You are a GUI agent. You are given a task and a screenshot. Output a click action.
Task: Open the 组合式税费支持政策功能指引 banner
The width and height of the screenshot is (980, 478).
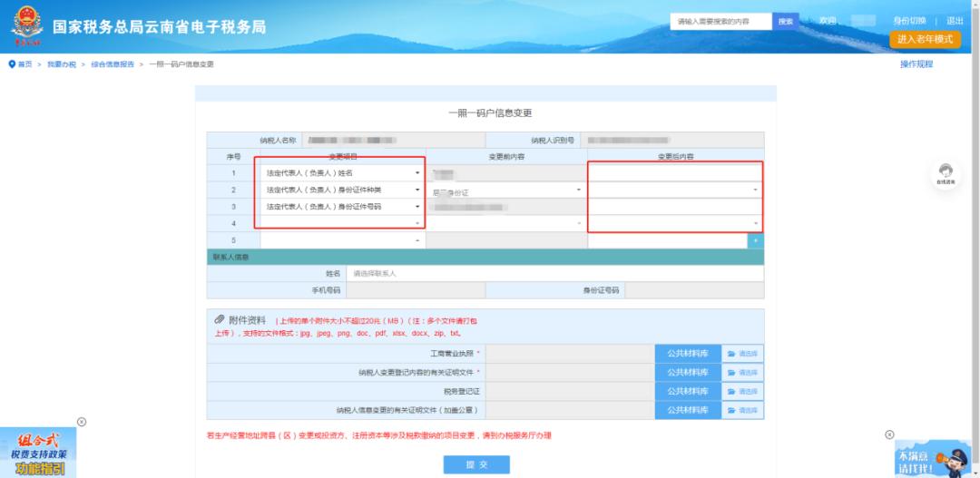(x=37, y=453)
